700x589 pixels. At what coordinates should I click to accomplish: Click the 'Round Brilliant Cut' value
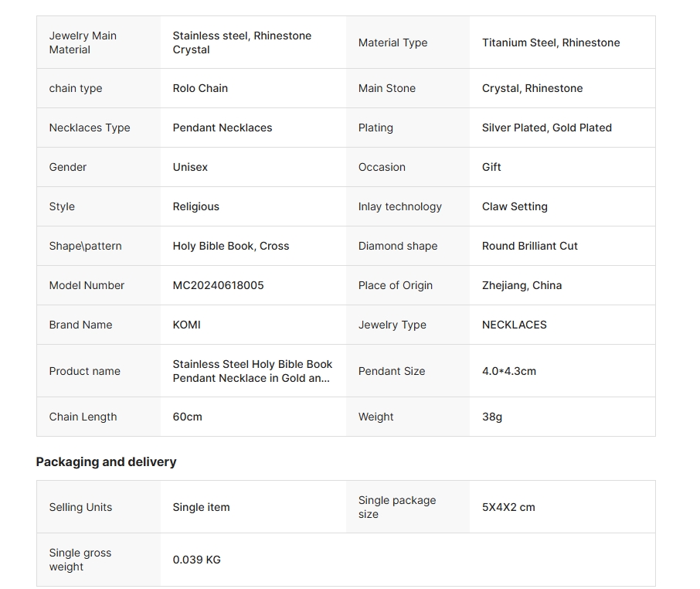click(529, 246)
